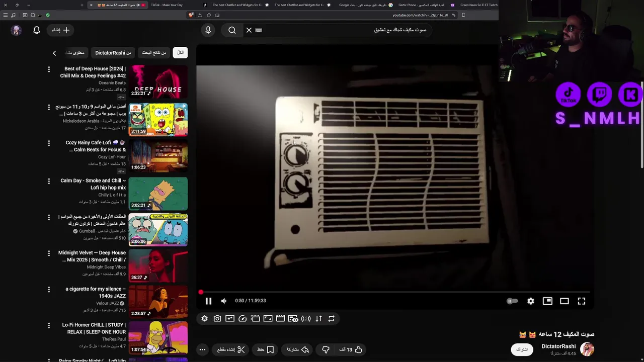Open the إنشاء create button
This screenshot has height=362, width=644.
coord(60,30)
